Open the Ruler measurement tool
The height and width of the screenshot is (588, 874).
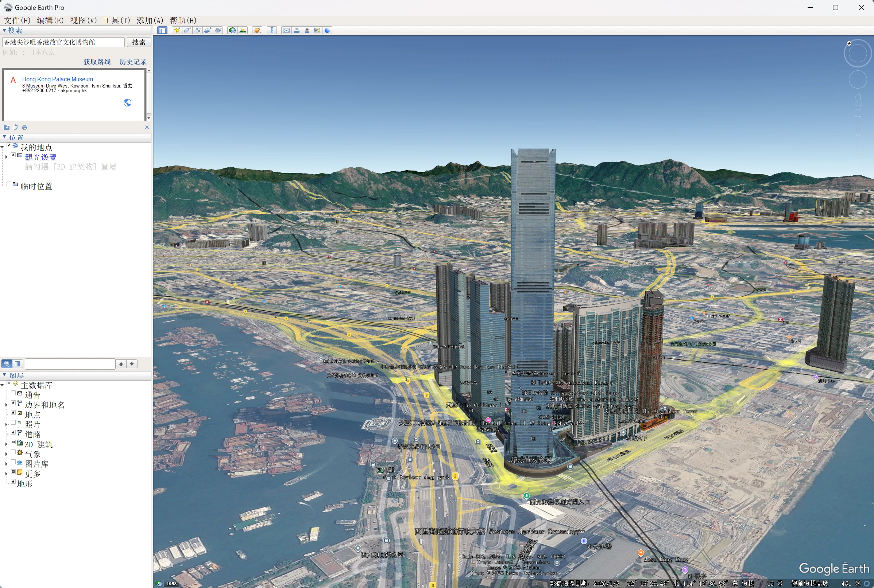[x=271, y=30]
